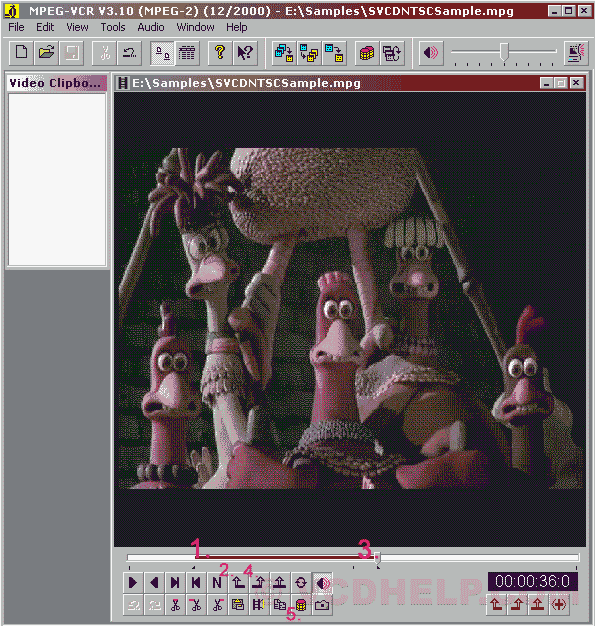Viewport: 595px width, 626px height.
Task: Click the loop playback icon
Action: click(301, 583)
